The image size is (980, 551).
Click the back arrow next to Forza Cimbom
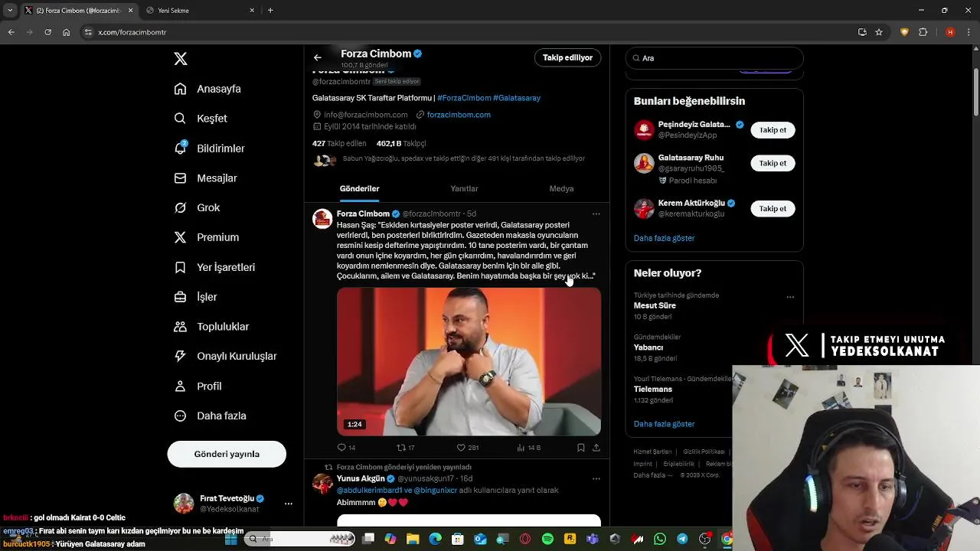pyautogui.click(x=318, y=57)
